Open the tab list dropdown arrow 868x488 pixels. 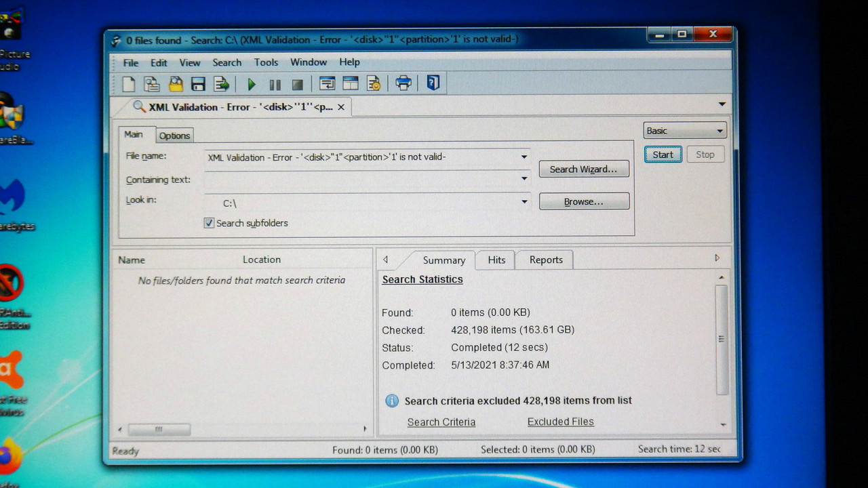coord(722,104)
